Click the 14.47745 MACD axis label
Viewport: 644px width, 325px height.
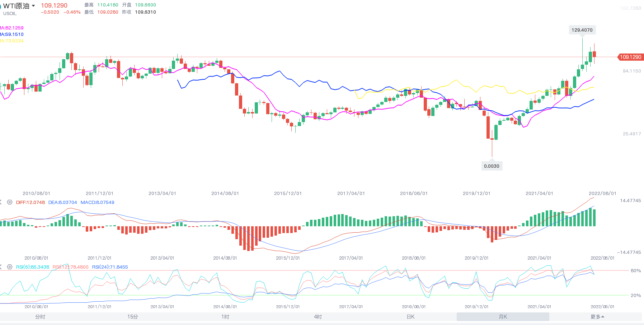pos(630,200)
